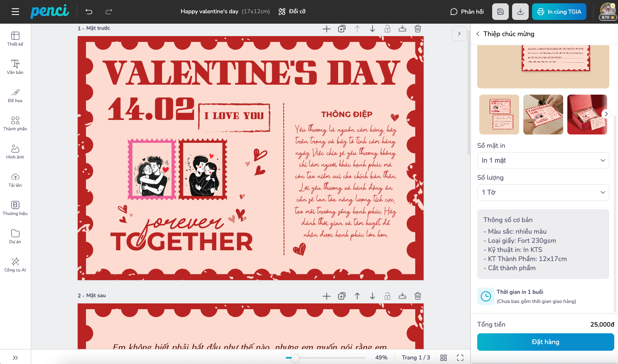Toggle fullscreen view mode
The width and height of the screenshot is (618, 364).
pyautogui.click(x=460, y=358)
